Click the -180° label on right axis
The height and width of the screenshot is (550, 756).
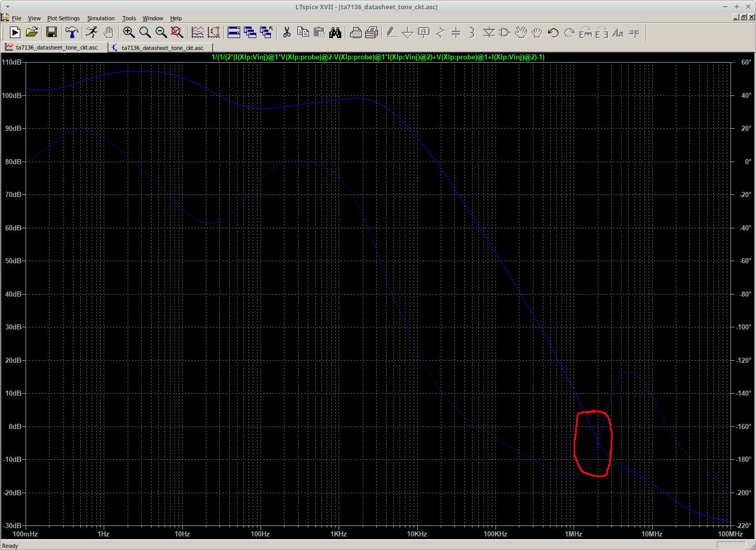(x=742, y=459)
